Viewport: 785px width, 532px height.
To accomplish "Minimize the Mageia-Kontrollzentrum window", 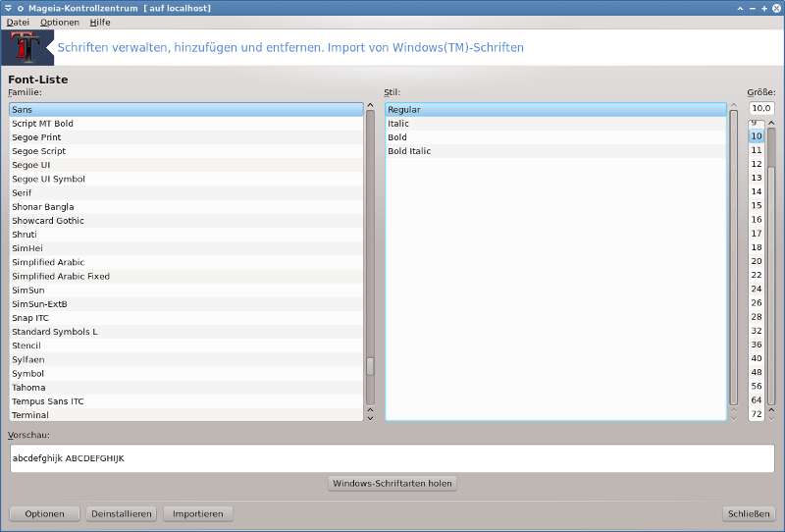I will pos(752,8).
